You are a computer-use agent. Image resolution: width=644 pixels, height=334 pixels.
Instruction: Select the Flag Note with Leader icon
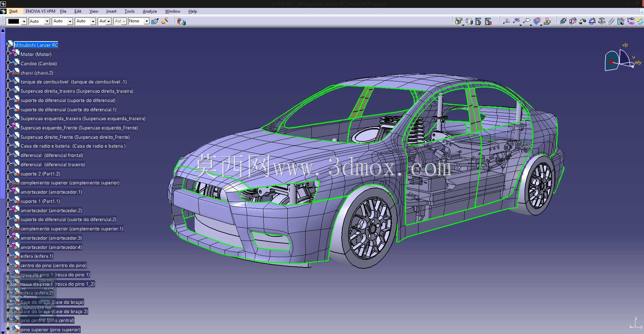point(527,21)
